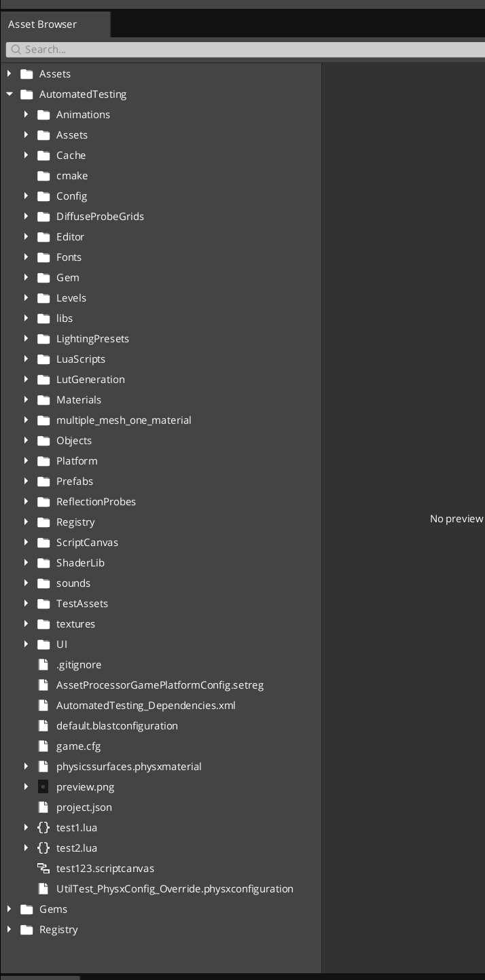Image resolution: width=485 pixels, height=980 pixels.
Task: Select AutomatedTesting_Dependencies.xml file
Action: point(145,705)
